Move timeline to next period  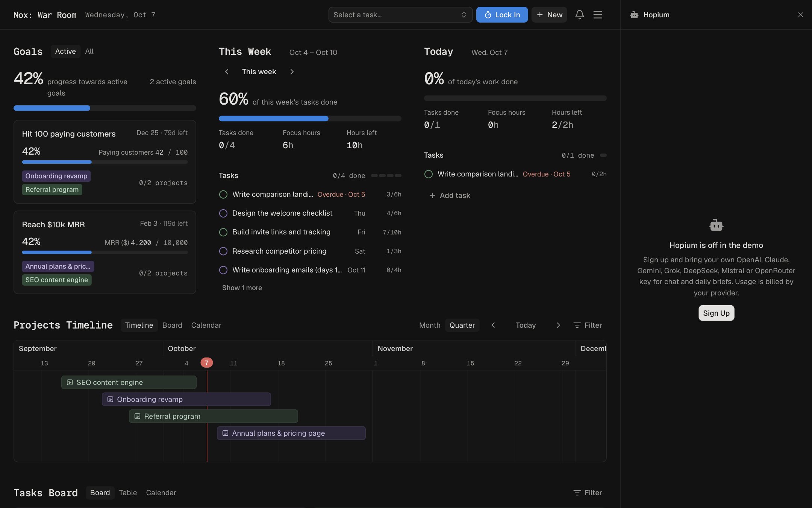[558, 325]
